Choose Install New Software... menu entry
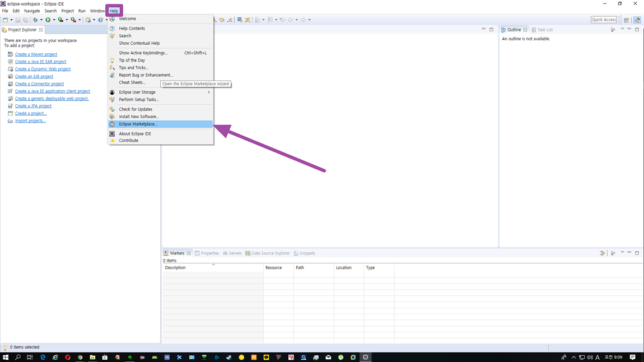Screen dimensions: 644x362 [161, 117]
